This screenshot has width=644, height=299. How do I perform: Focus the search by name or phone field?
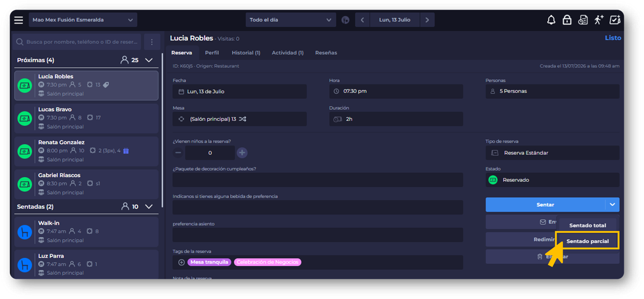(x=77, y=42)
